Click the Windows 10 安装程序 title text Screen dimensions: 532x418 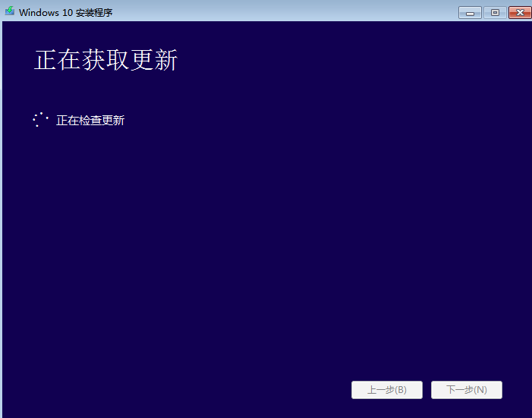[x=65, y=13]
